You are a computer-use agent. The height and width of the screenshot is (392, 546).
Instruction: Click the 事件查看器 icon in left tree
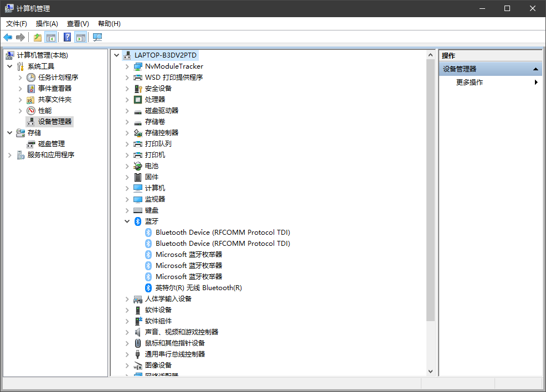(31, 89)
